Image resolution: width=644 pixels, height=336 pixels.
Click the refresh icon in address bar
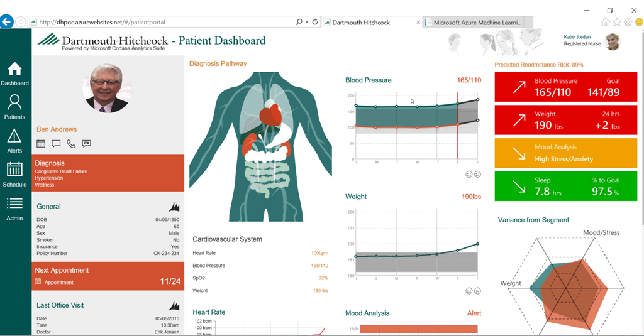(x=315, y=22)
